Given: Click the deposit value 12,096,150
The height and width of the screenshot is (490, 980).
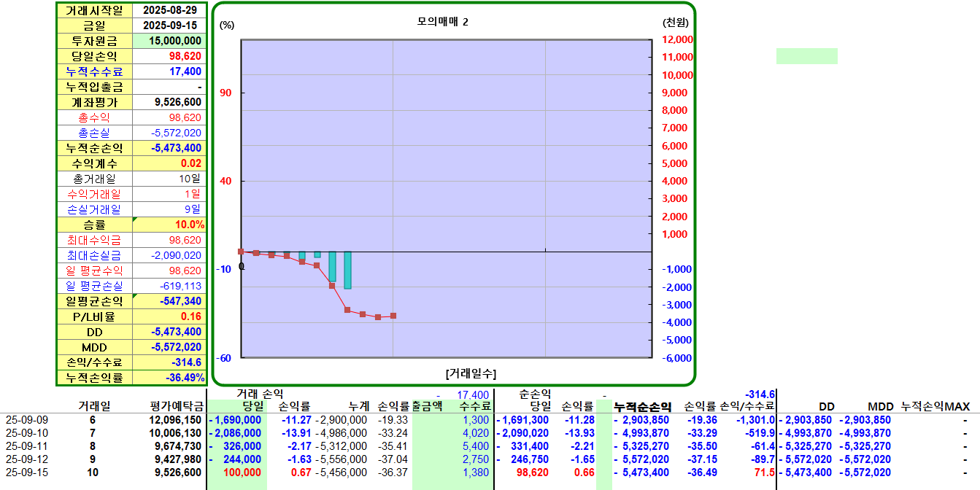Looking at the screenshot, I should [x=175, y=420].
